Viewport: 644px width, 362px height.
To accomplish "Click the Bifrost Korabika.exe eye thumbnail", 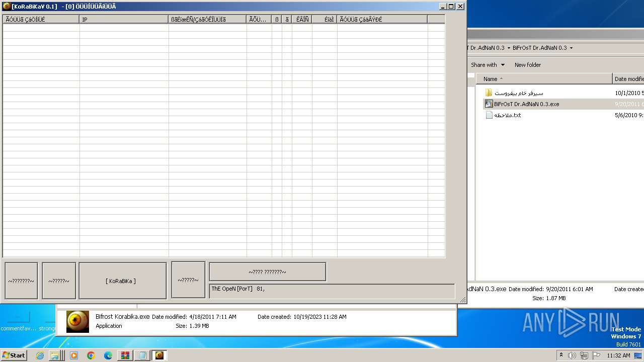I will click(77, 322).
